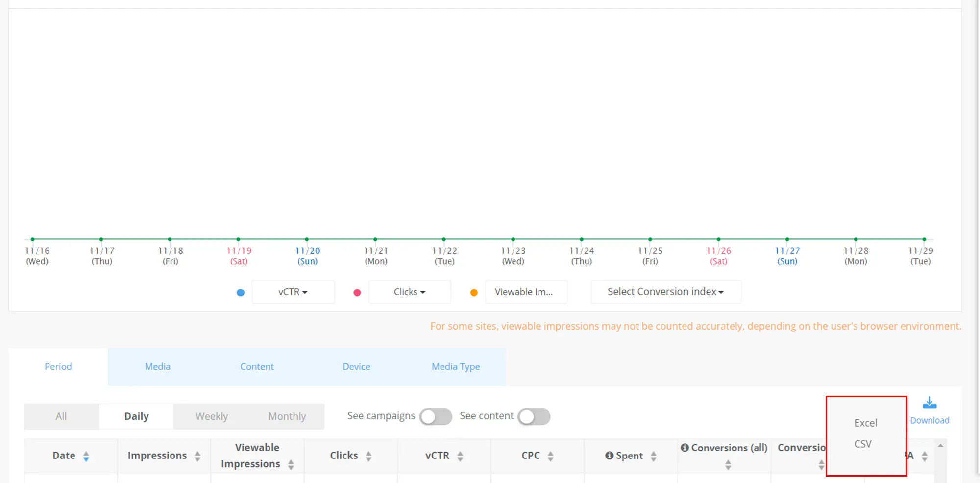Click the info icon beside Conversions (all)
The height and width of the screenshot is (483, 980).
pyautogui.click(x=685, y=448)
